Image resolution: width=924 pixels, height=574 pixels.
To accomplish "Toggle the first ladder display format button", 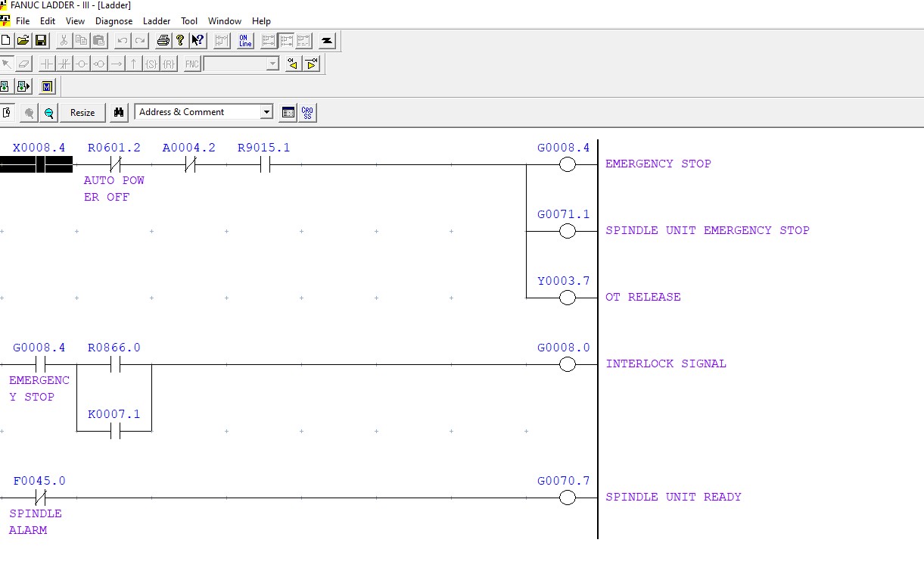I will tap(269, 40).
